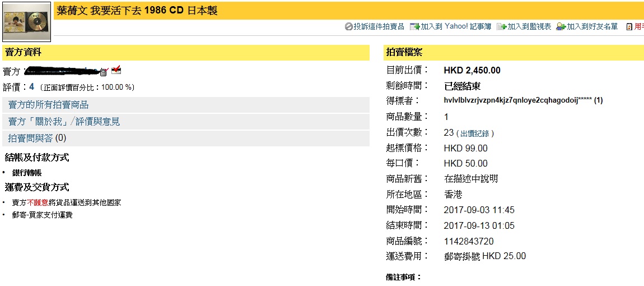Click item number 1142843720
Screen dimensions: 644x286
[469, 241]
